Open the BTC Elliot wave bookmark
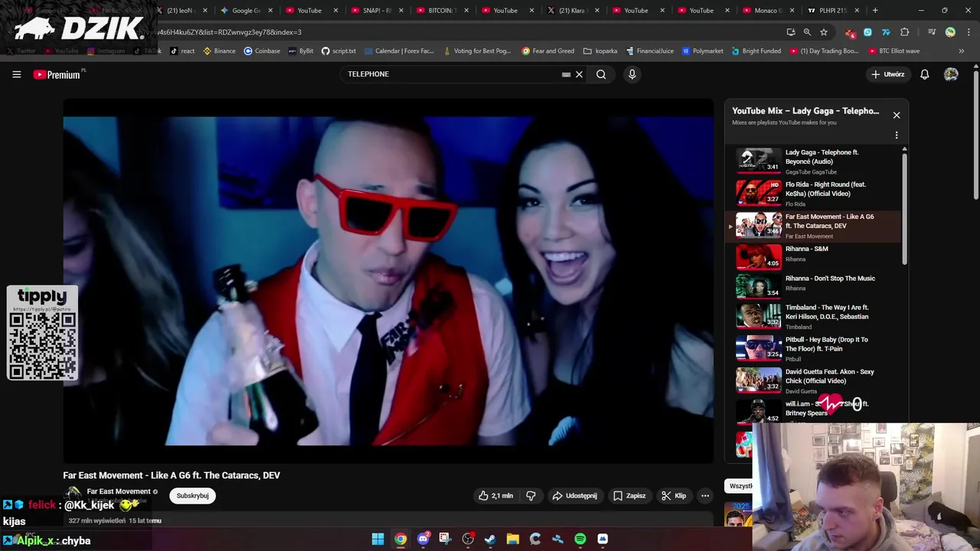Image resolution: width=980 pixels, height=551 pixels. [894, 51]
